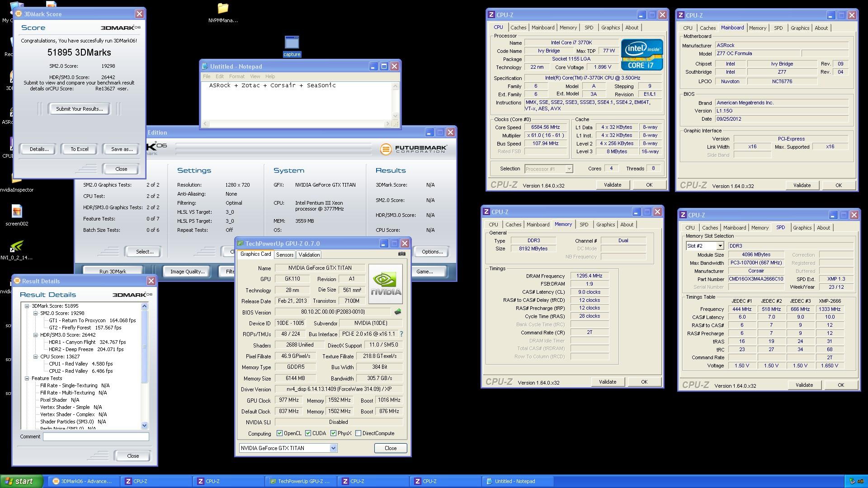
Task: Open the Validation tab in GPU-Z
Action: click(x=309, y=255)
